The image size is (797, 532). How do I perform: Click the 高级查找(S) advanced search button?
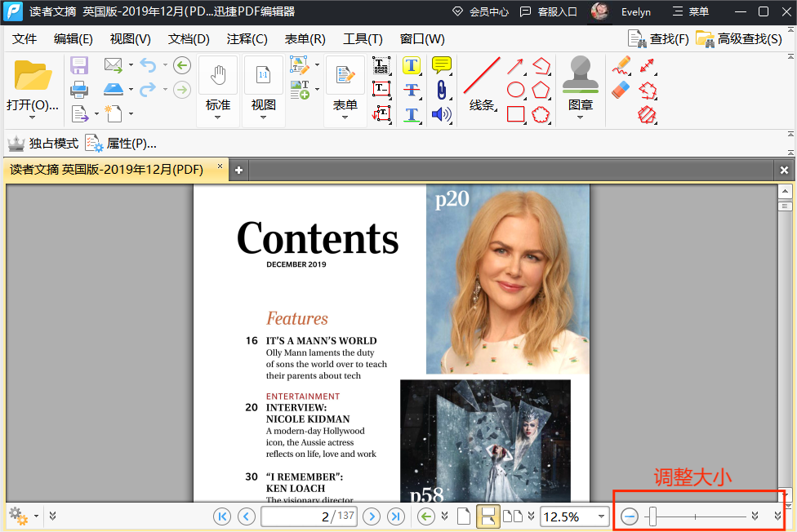[x=739, y=38]
